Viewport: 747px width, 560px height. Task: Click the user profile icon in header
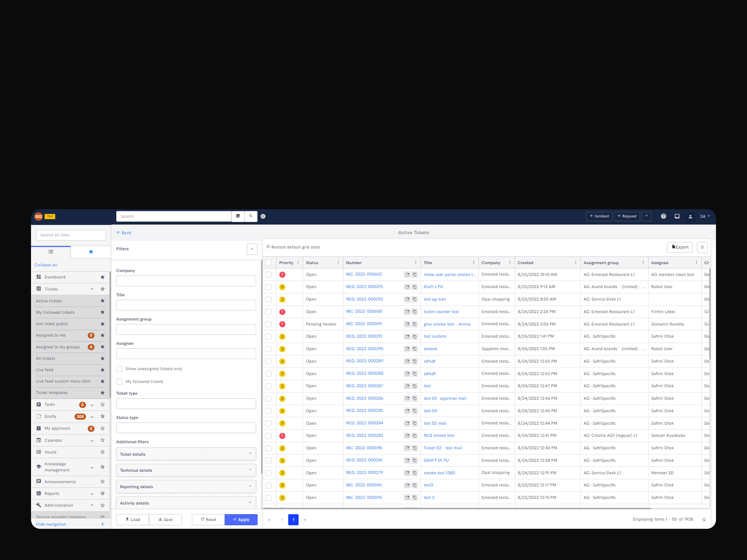[x=690, y=216]
